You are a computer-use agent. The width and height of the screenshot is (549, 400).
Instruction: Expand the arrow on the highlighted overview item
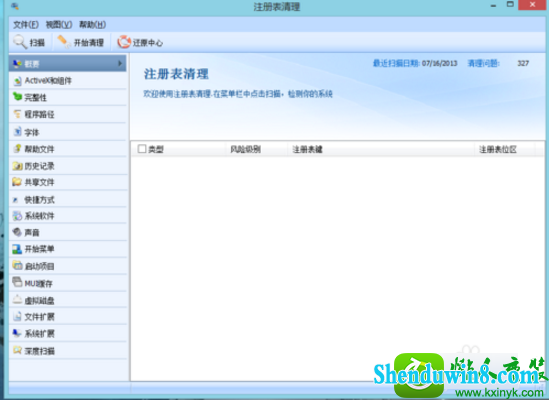(120, 63)
